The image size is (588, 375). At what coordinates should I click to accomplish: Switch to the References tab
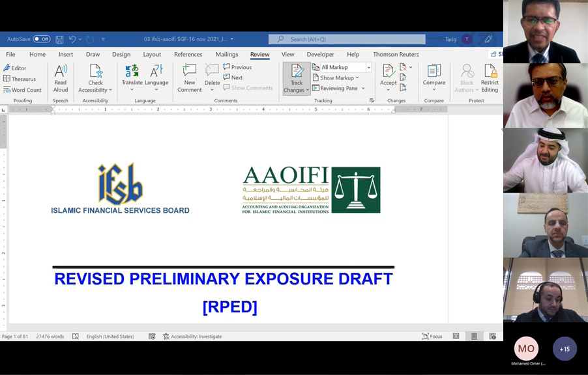188,54
